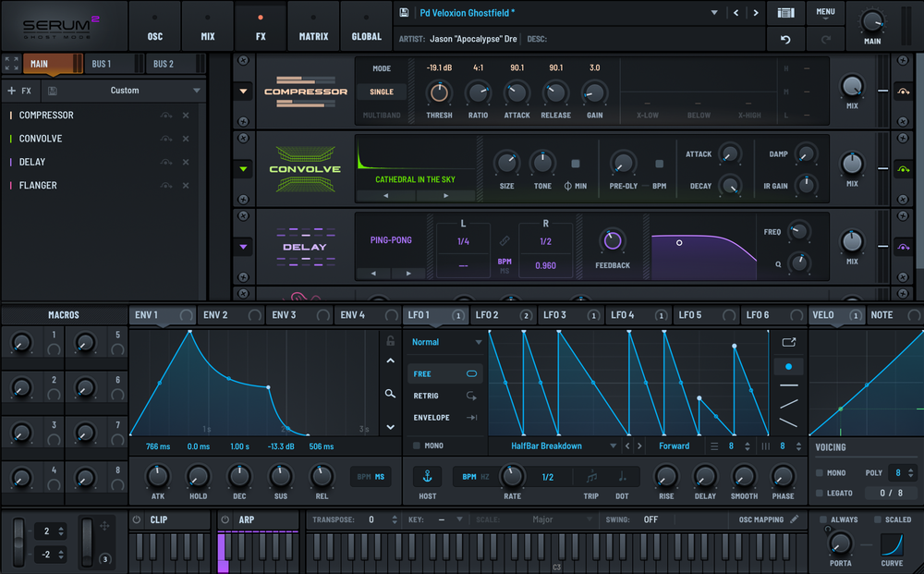Click the FEEDBACK knob in the Delay

pos(613,241)
